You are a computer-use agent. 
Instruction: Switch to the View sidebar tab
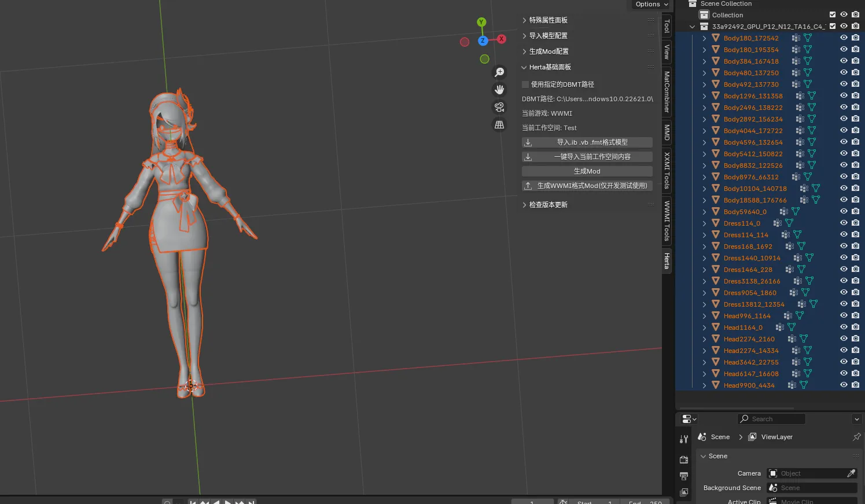pos(667,51)
